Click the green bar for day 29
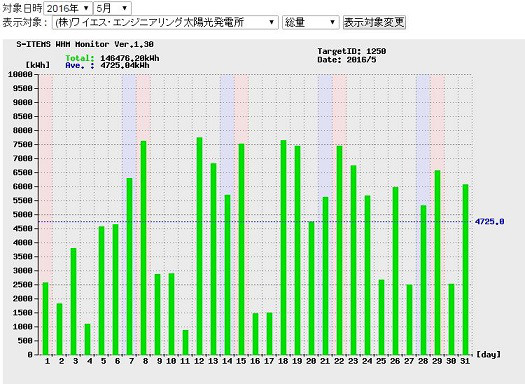The image size is (525, 384). (x=437, y=262)
